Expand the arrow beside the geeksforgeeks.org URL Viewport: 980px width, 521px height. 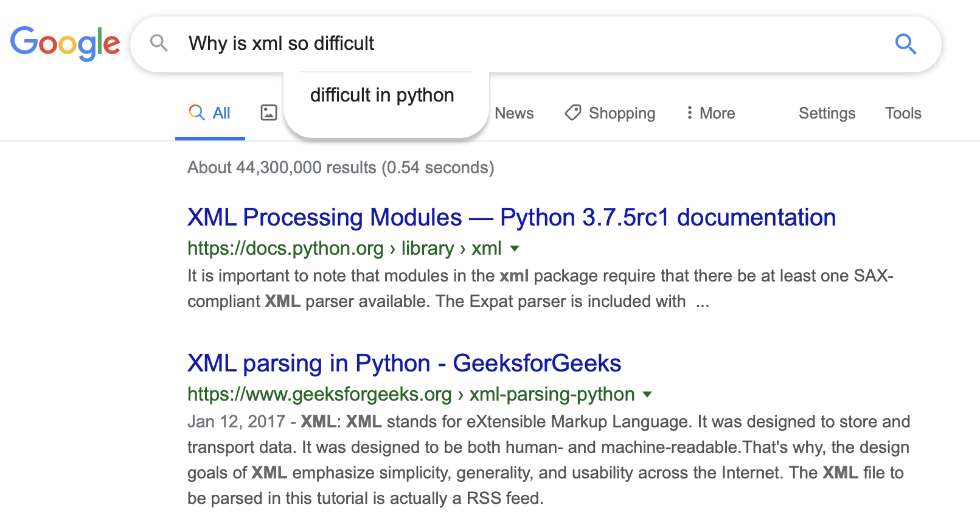click(x=647, y=394)
